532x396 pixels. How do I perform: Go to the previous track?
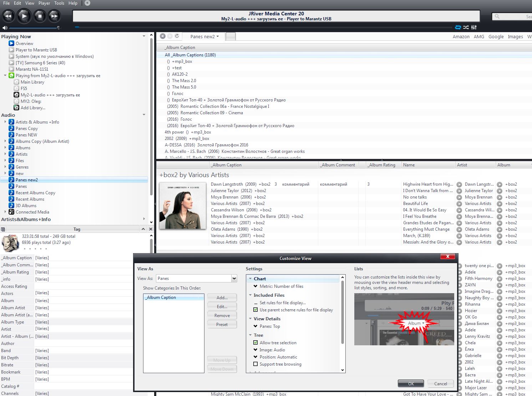coord(8,16)
